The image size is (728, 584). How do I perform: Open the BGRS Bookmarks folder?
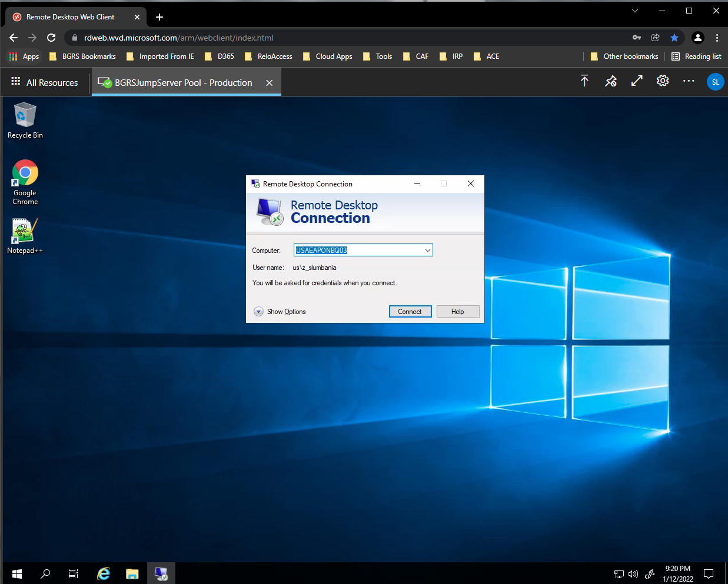(82, 56)
